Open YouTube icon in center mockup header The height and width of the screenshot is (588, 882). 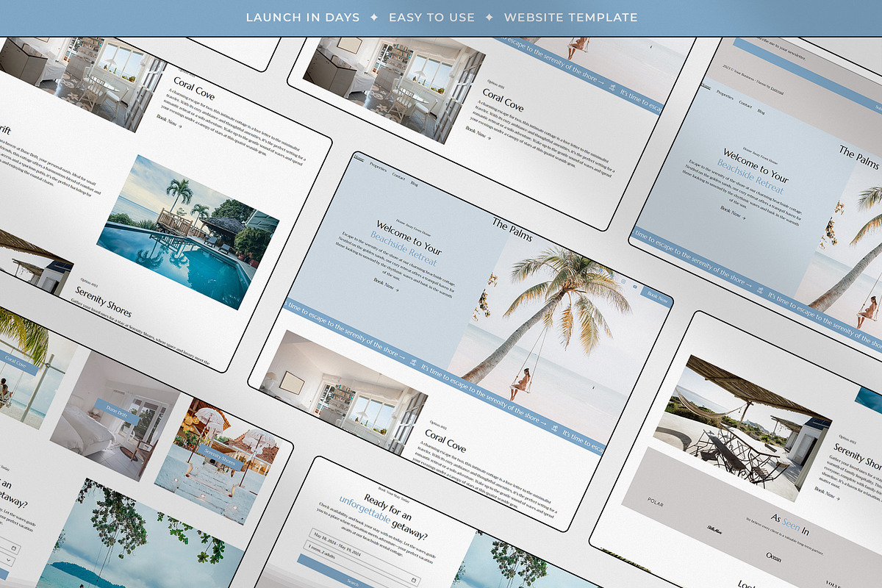tap(634, 286)
